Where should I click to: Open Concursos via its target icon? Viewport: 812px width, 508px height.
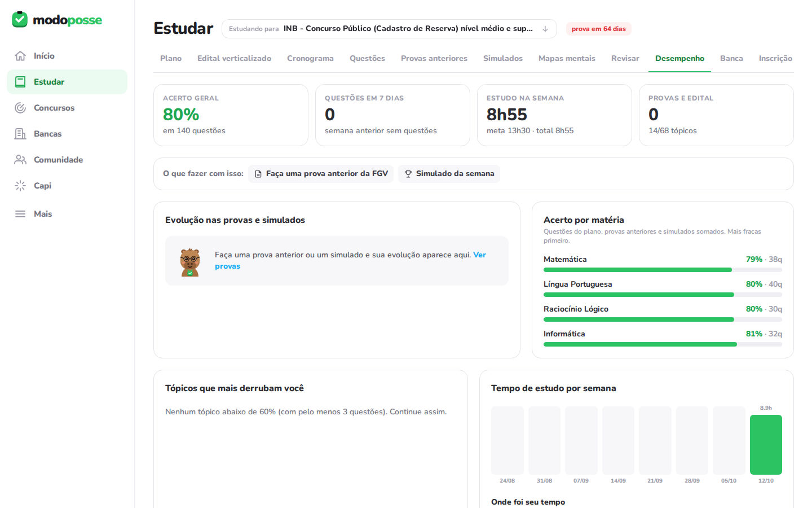coord(20,108)
